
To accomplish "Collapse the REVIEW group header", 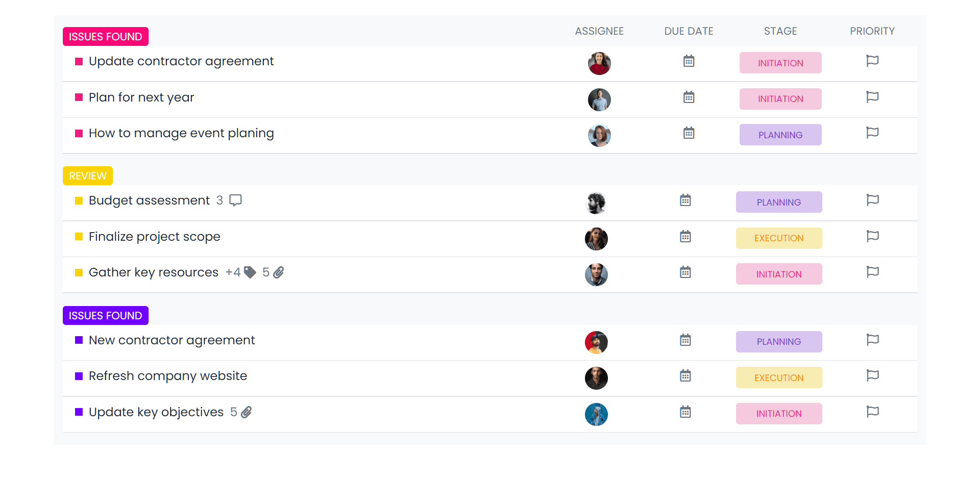I will click(87, 175).
